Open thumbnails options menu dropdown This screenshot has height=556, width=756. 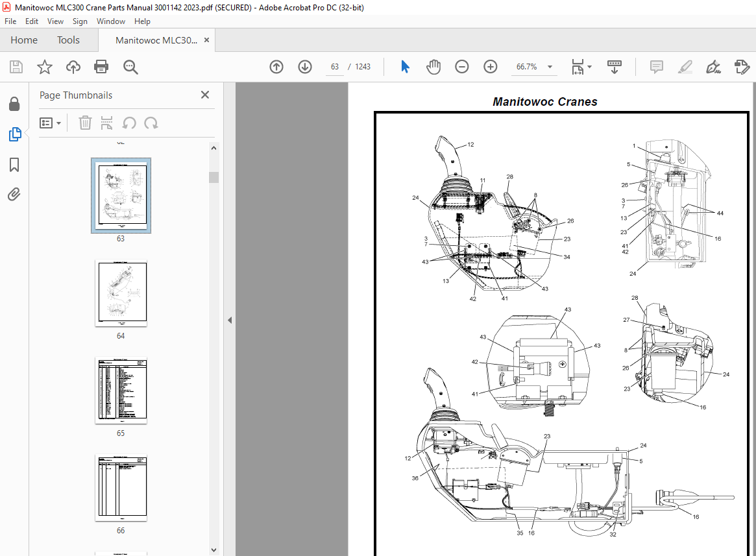(x=50, y=123)
